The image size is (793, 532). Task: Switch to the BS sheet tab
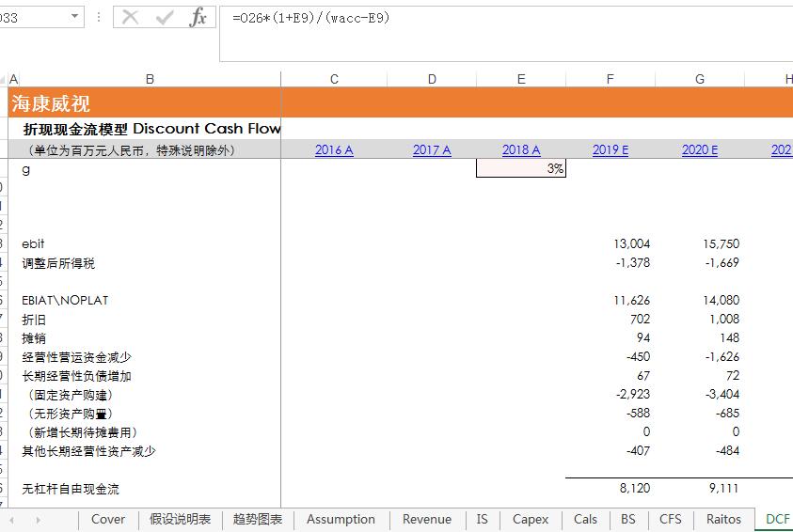(627, 520)
